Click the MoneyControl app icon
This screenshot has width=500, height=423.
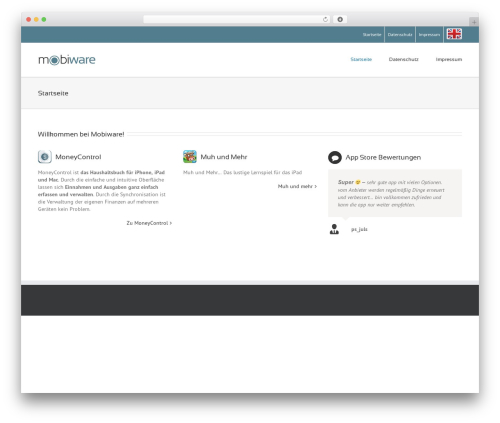[x=45, y=157]
